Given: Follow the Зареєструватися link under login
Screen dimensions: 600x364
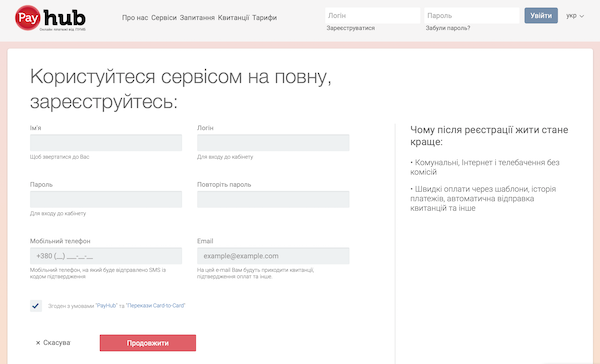Looking at the screenshot, I should click(351, 28).
